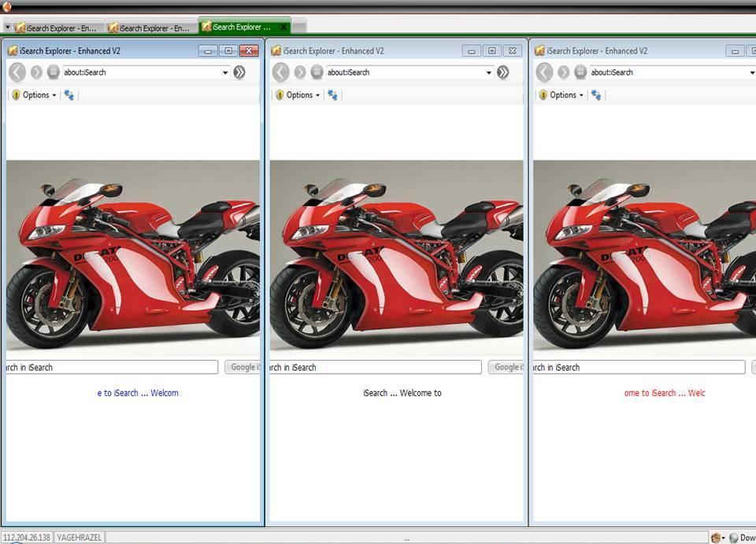Click the Forward arrow in the middle window
This screenshot has height=544, width=756.
coord(300,72)
